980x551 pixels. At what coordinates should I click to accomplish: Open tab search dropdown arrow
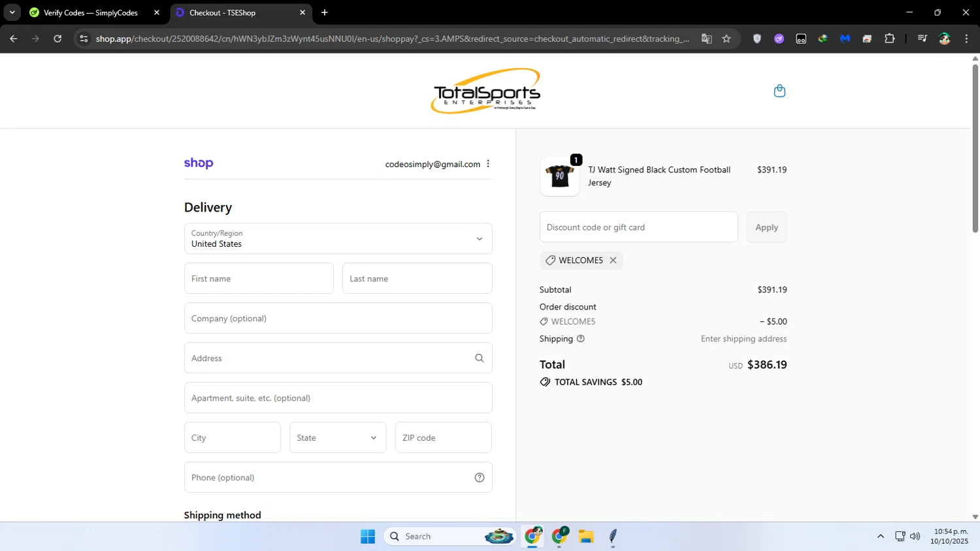[12, 12]
